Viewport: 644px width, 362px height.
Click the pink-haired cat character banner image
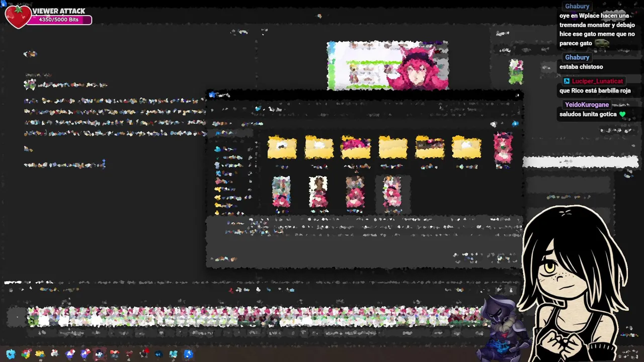tap(387, 66)
